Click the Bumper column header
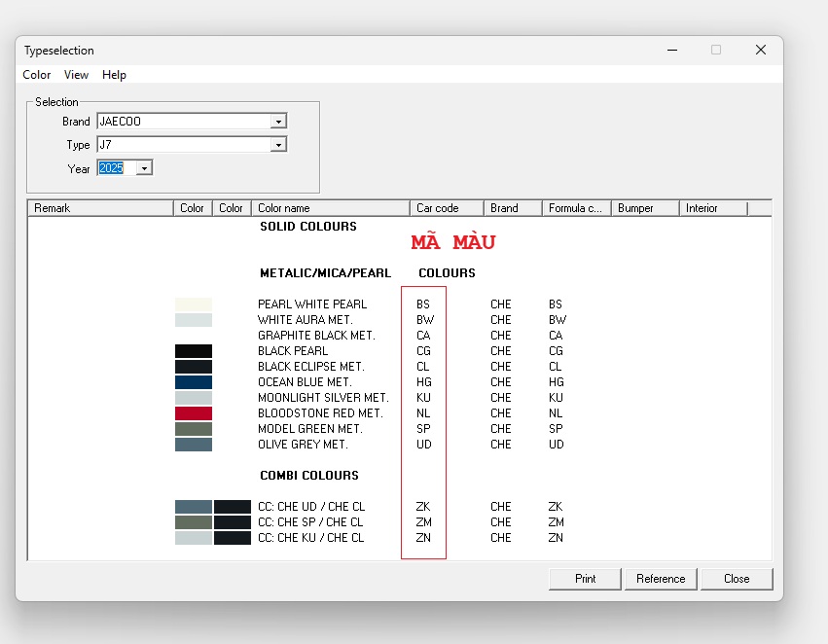 pyautogui.click(x=644, y=208)
